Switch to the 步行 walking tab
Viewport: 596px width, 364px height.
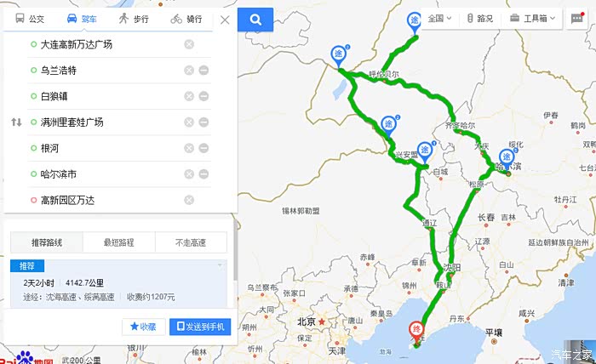tap(134, 19)
